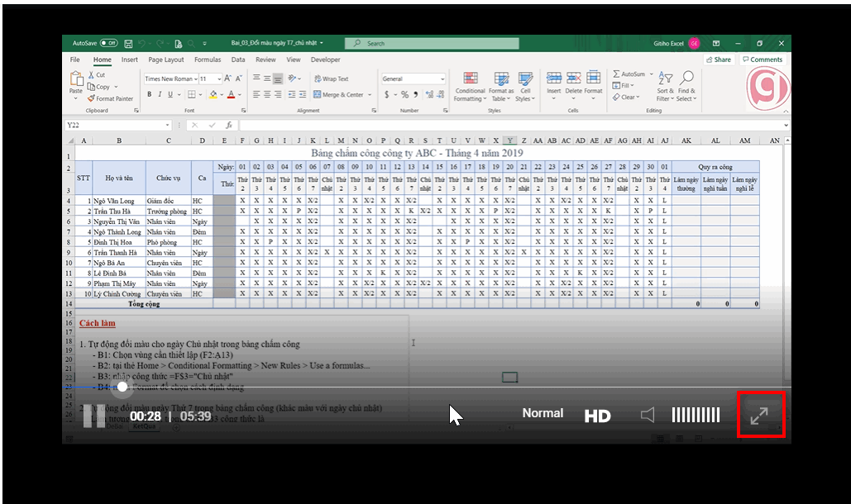This screenshot has height=504, width=851.
Task: Apply Italic formatting
Action: (160, 94)
